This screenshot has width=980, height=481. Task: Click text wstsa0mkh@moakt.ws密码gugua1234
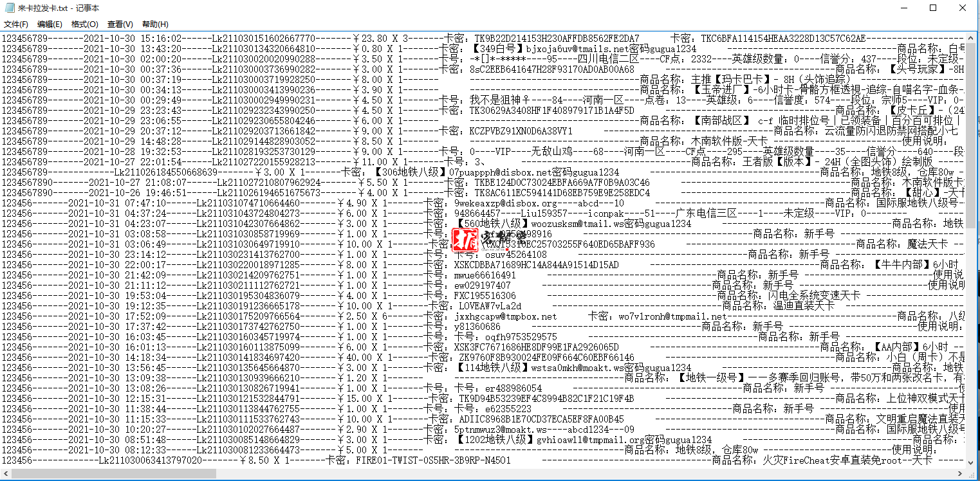[611, 368]
